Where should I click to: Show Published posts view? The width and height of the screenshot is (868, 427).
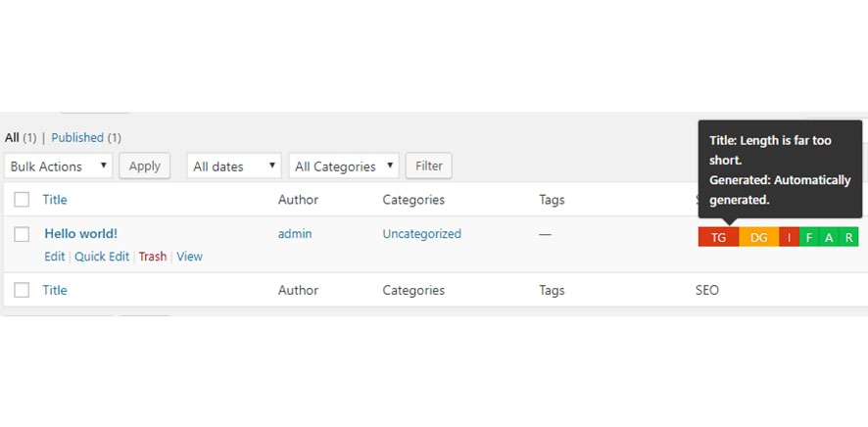[x=77, y=137]
